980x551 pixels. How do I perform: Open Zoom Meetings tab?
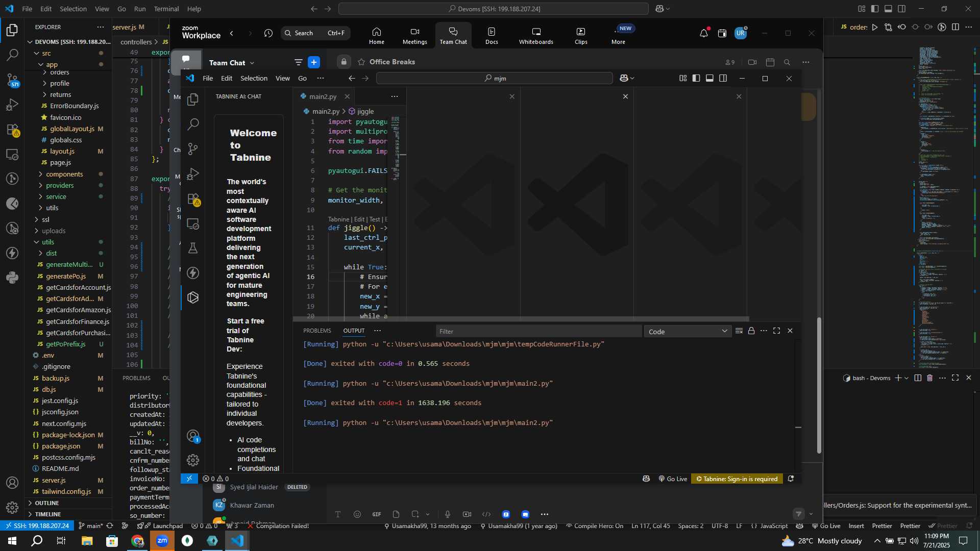tap(415, 36)
